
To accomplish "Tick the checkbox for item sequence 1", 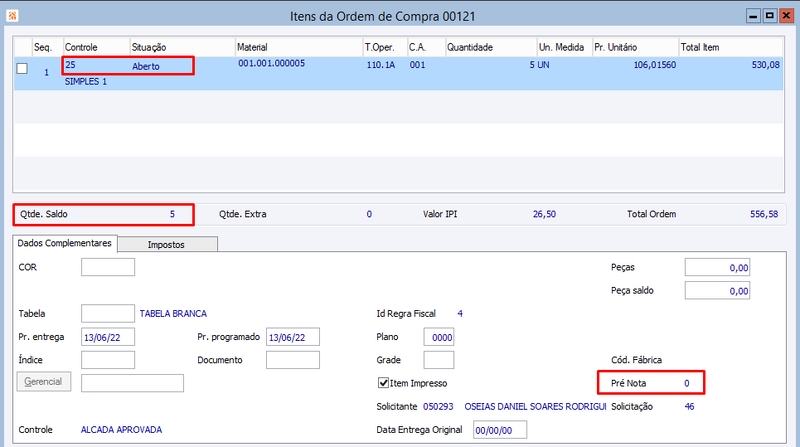I will (22, 68).
